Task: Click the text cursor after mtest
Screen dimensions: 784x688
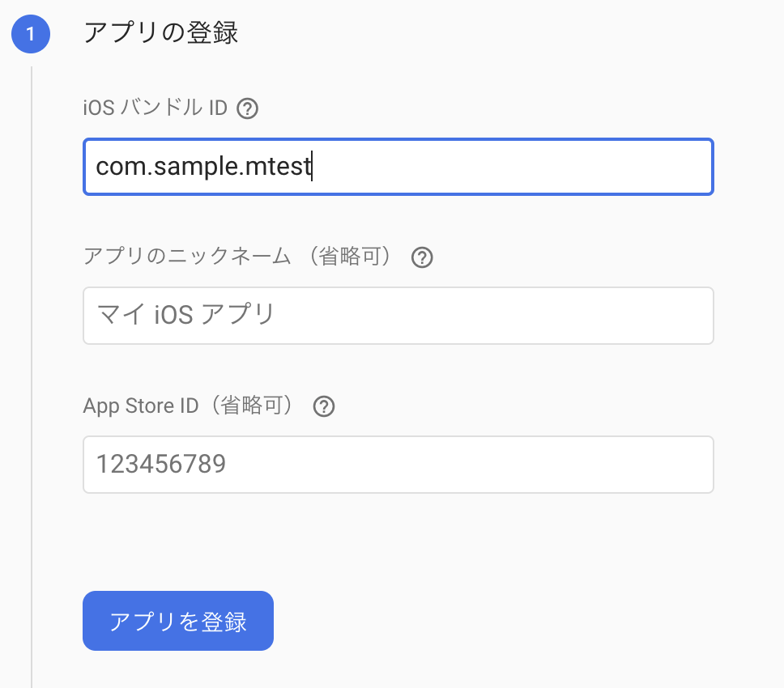Action: coord(312,167)
